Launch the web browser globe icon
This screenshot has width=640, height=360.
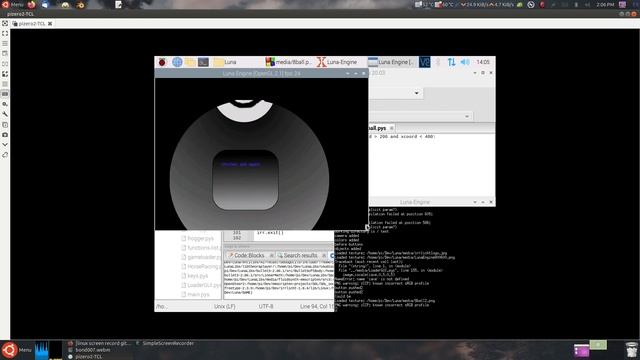click(x=177, y=62)
